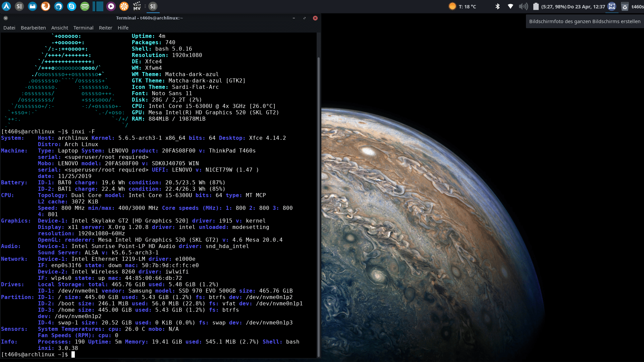Click the 'Intel Wireless 8260' device text
The width and height of the screenshot is (644, 362).
103,272
